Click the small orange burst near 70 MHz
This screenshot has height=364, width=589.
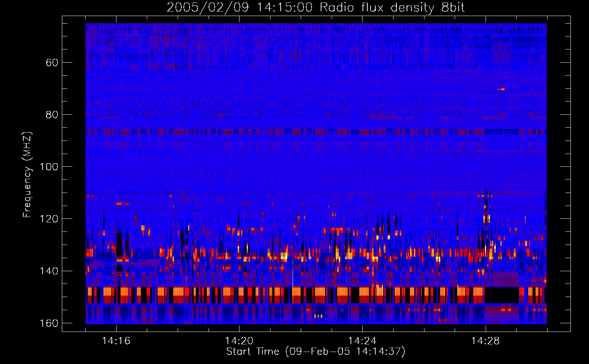(x=501, y=89)
